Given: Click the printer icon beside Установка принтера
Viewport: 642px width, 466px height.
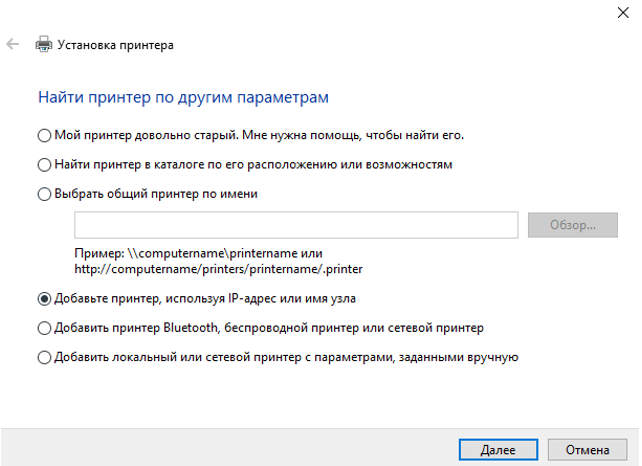Looking at the screenshot, I should [43, 45].
